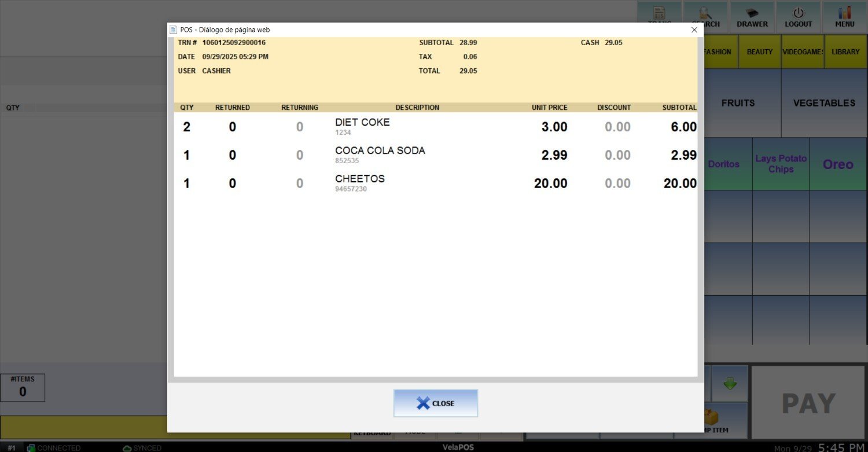Add Lays Potato Chips to sale
The image size is (868, 452).
point(781,164)
